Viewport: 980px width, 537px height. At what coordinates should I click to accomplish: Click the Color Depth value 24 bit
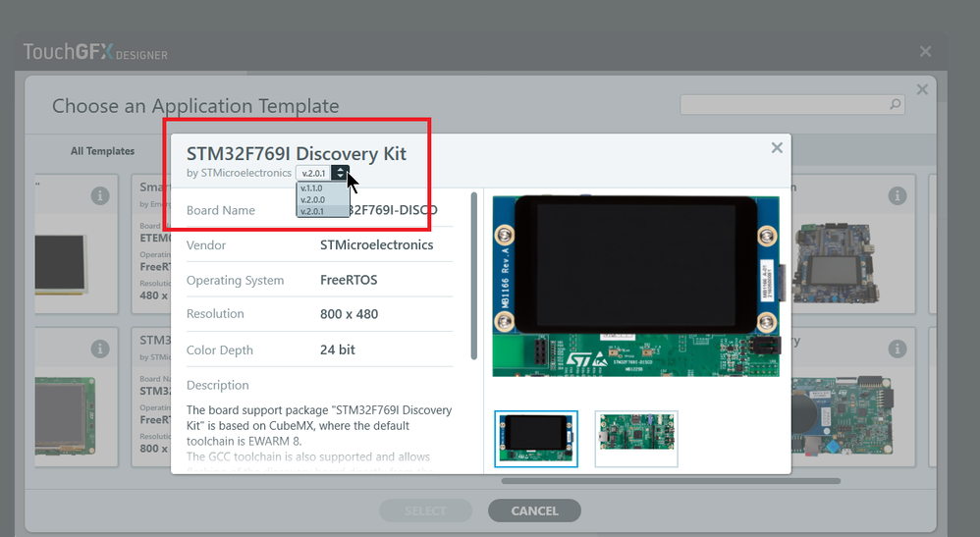[338, 350]
